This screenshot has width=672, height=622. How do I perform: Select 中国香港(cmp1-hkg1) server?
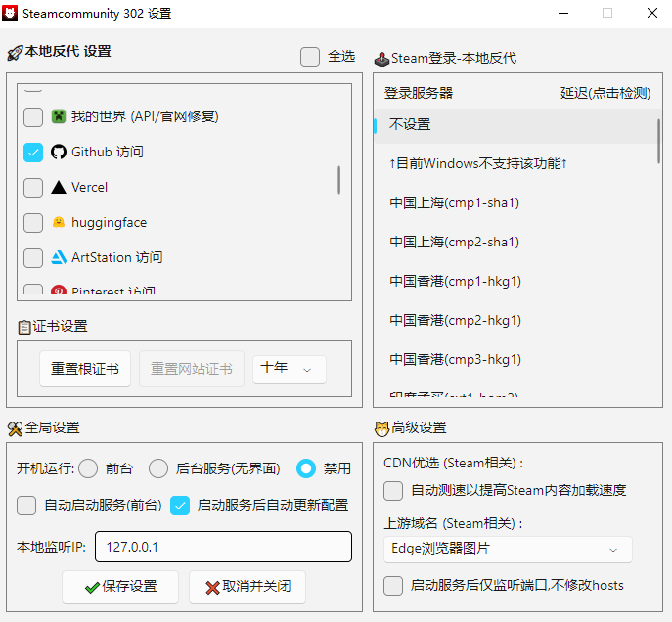(515, 281)
